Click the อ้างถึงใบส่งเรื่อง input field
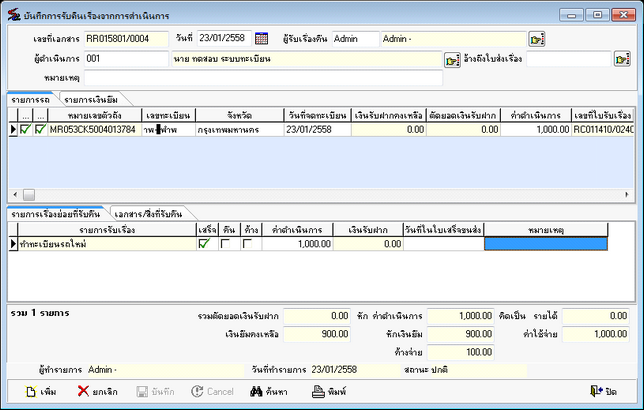This screenshot has height=410, width=644. (569, 59)
